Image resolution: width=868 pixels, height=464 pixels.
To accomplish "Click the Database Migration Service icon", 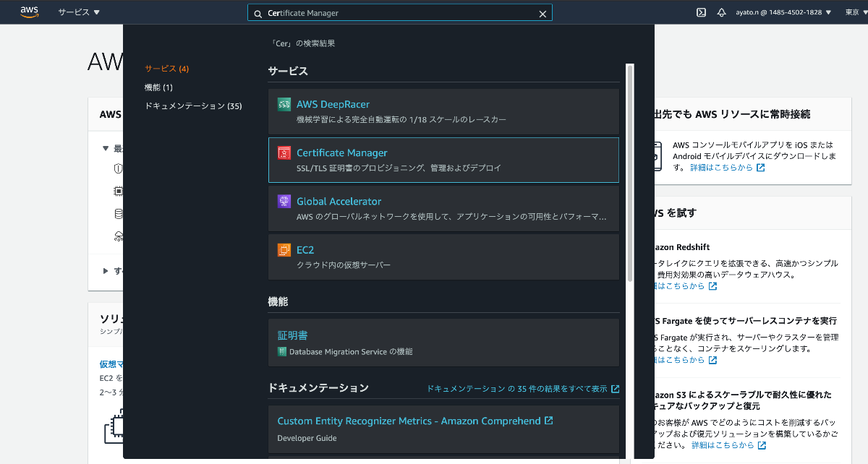I will pos(282,352).
